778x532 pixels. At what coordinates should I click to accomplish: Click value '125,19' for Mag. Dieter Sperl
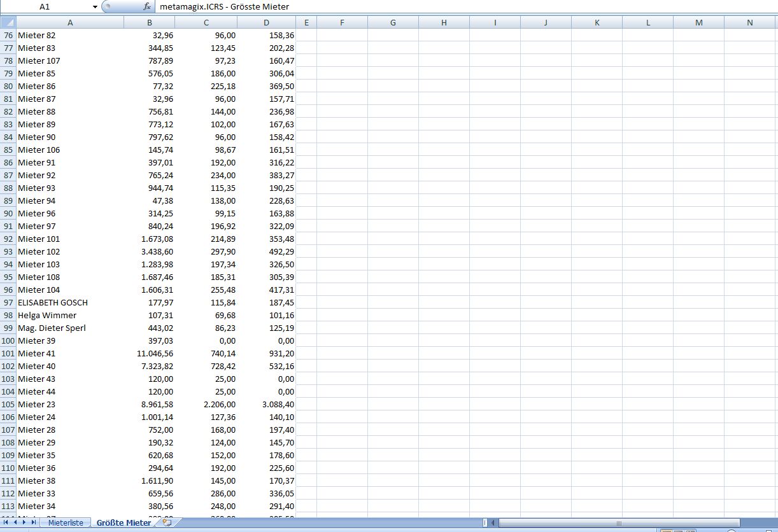tap(282, 328)
